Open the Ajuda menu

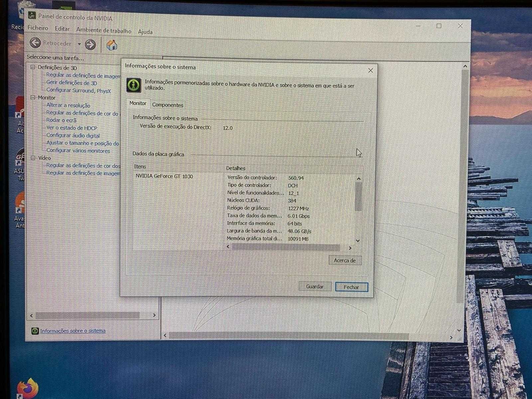(145, 32)
